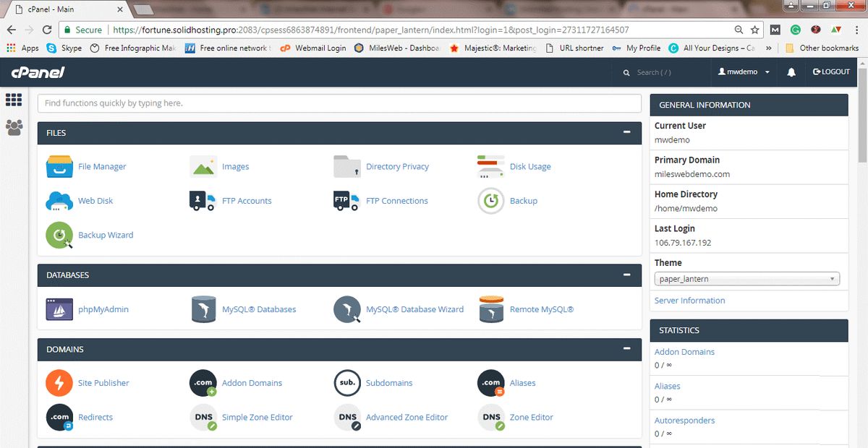Open the sidebar User Manager people icon
The width and height of the screenshot is (868, 448).
[14, 128]
